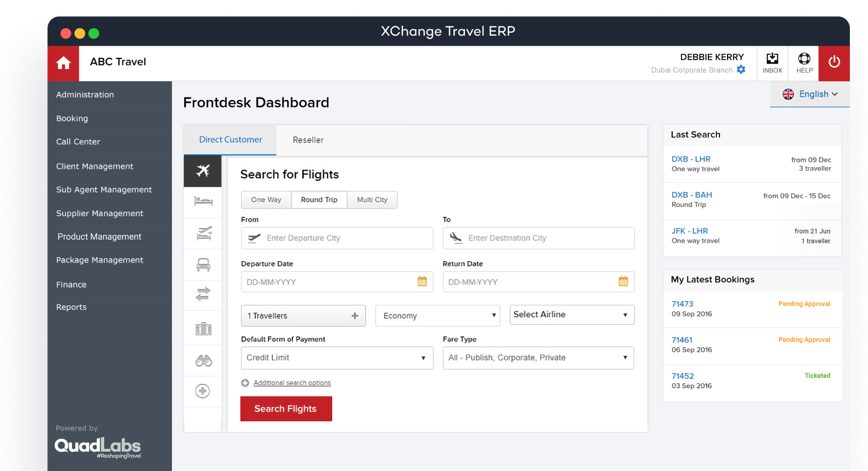Viewport: 868px width, 471px height.
Task: Click the QuadLabs logo
Action: click(98, 448)
